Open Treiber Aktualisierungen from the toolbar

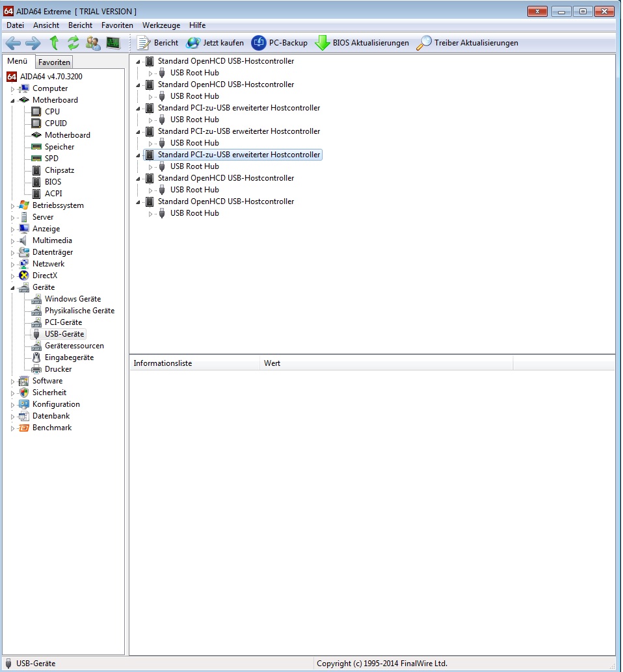click(468, 43)
